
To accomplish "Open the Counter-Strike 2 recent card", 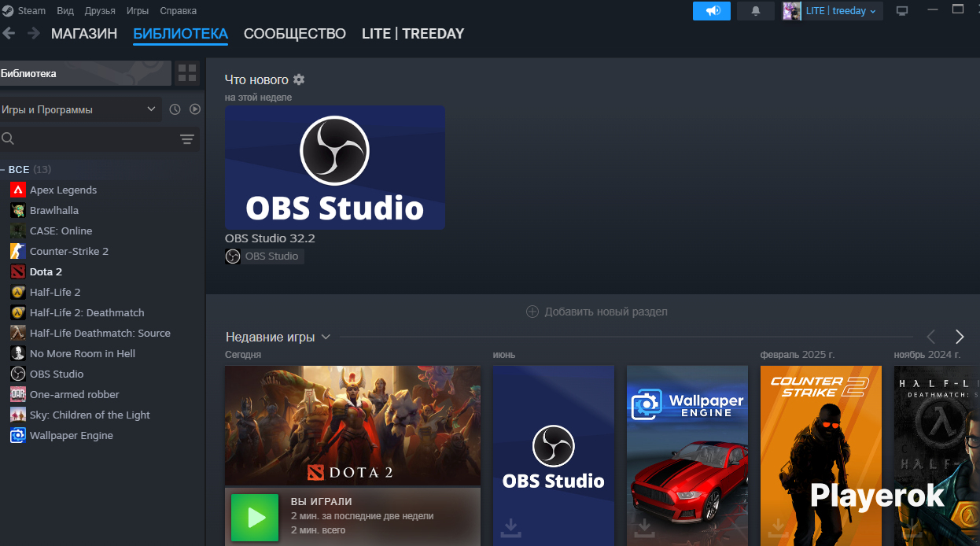I will point(821,456).
